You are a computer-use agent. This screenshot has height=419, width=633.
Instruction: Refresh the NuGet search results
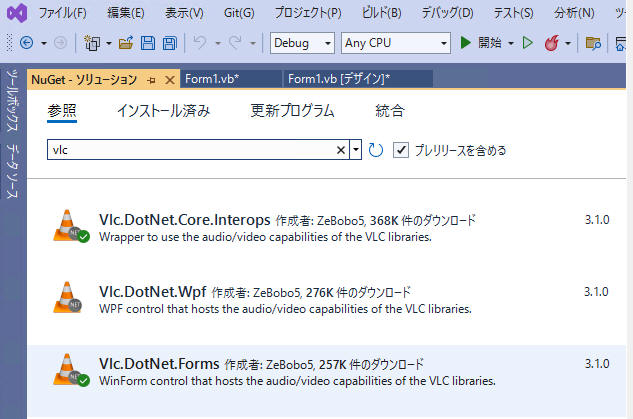click(376, 150)
